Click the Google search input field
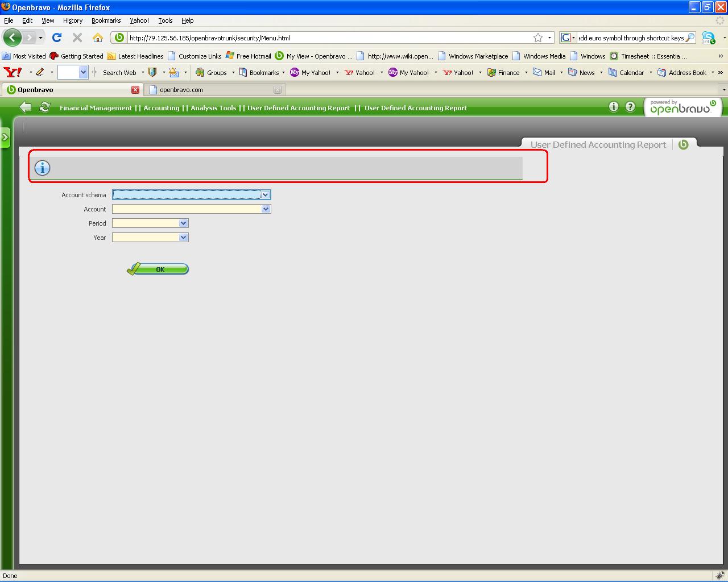Image resolution: width=728 pixels, height=582 pixels. click(x=631, y=38)
